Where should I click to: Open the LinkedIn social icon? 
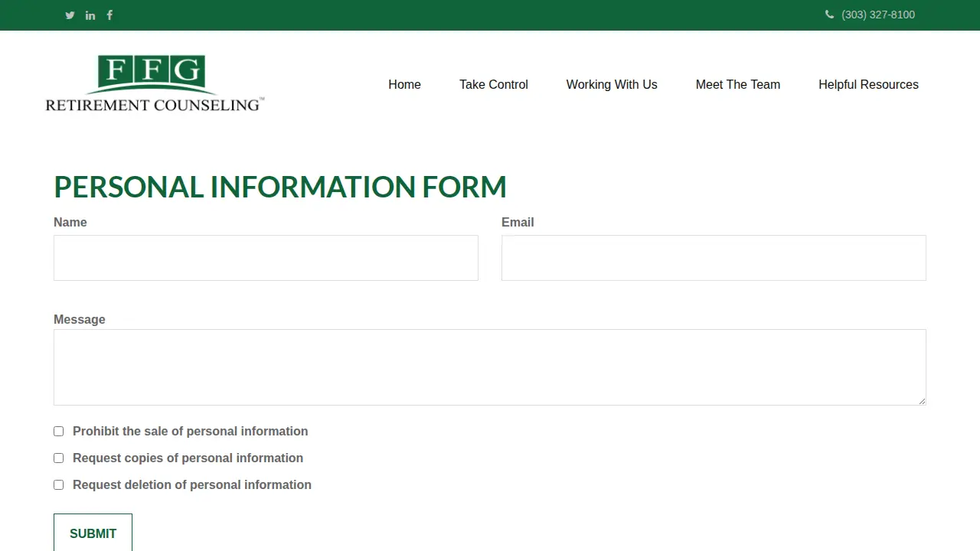click(x=90, y=15)
